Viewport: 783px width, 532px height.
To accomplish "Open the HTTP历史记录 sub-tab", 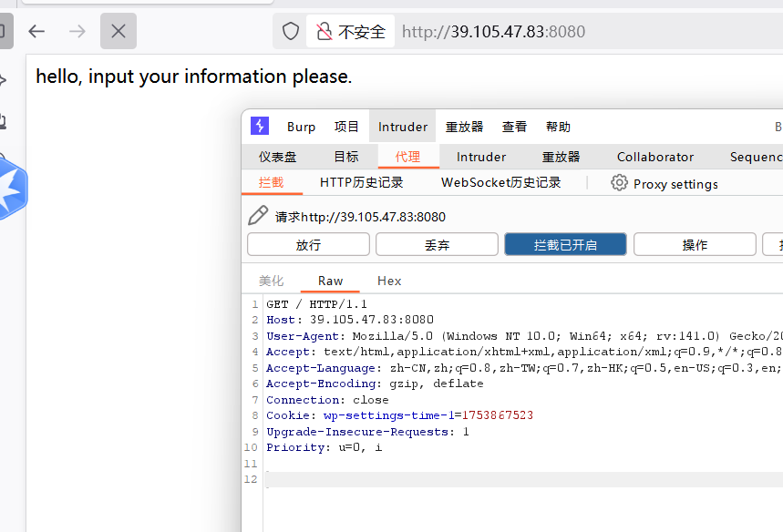I will click(361, 183).
